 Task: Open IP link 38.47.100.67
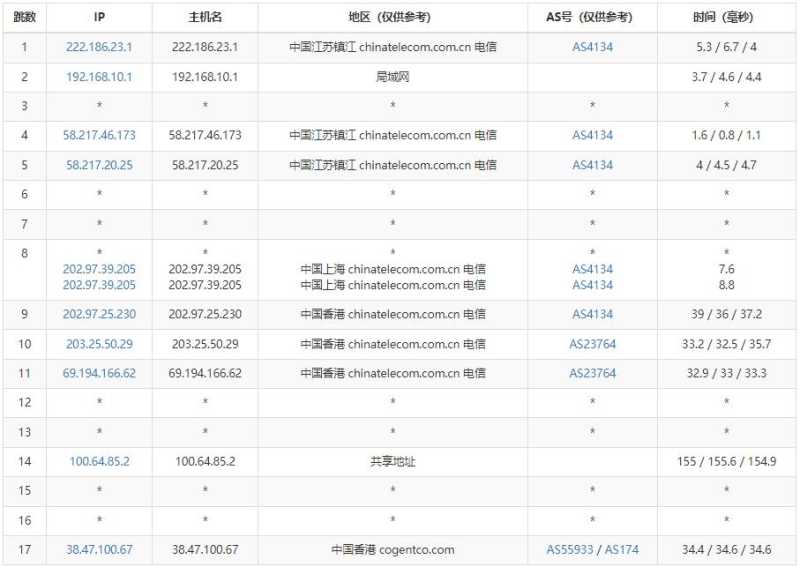tap(99, 550)
